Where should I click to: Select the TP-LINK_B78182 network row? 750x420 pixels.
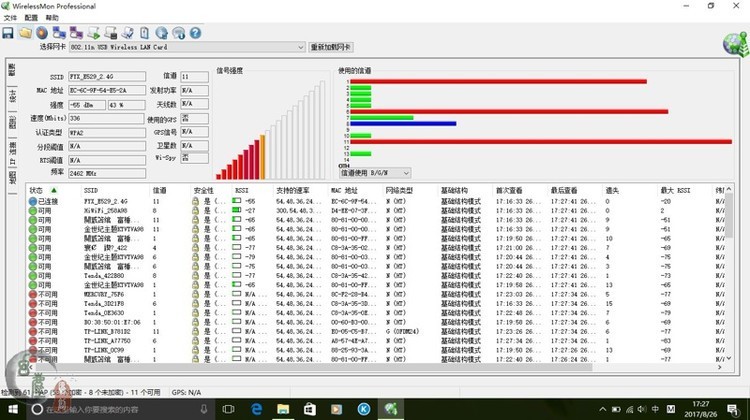[376, 332]
